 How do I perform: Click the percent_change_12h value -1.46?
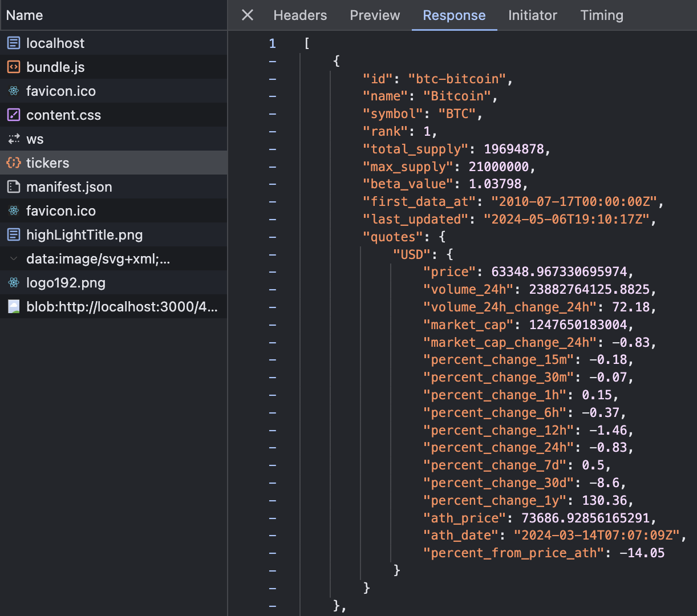point(608,431)
